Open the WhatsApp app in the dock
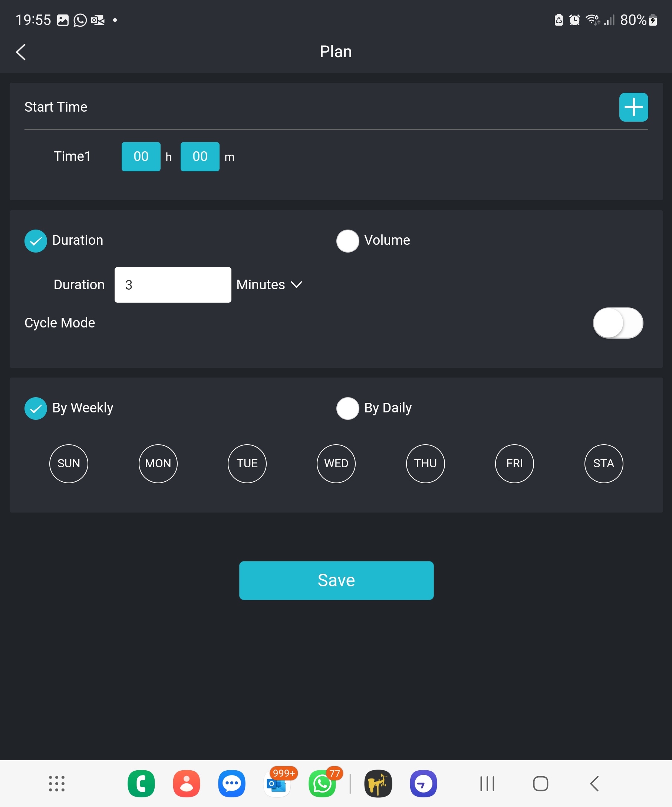 [322, 784]
